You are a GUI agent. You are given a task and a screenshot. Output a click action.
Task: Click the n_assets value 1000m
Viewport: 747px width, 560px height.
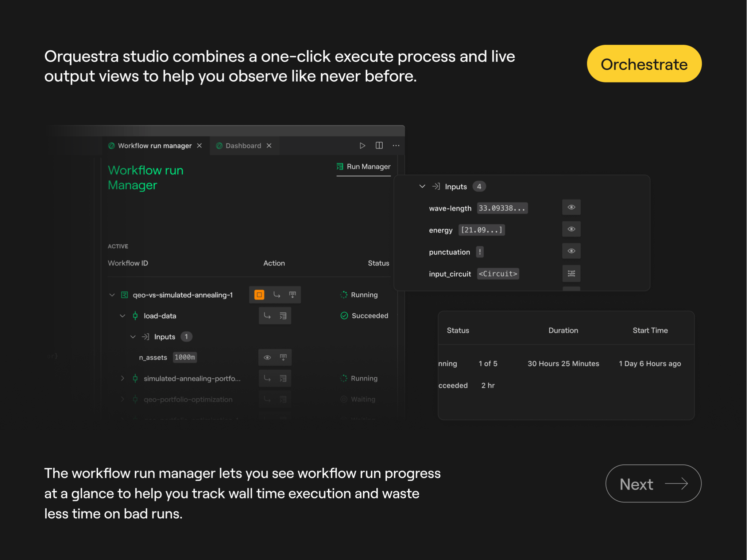click(x=185, y=358)
